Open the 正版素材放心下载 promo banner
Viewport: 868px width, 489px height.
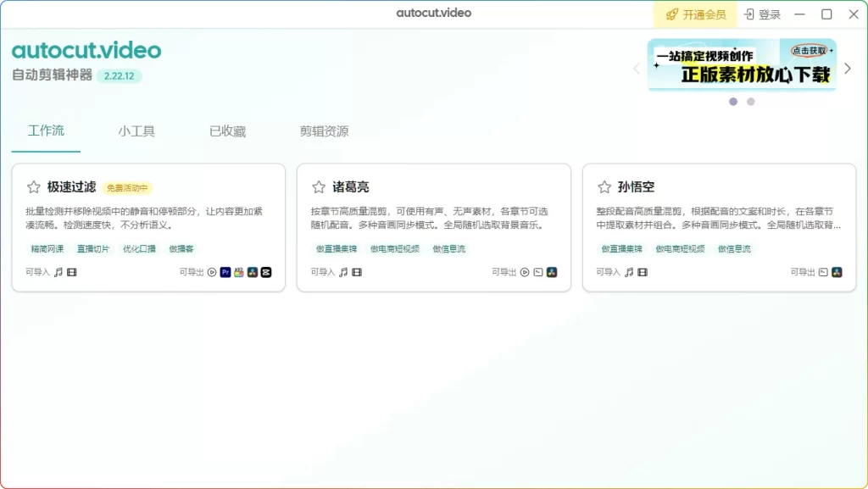click(x=742, y=64)
